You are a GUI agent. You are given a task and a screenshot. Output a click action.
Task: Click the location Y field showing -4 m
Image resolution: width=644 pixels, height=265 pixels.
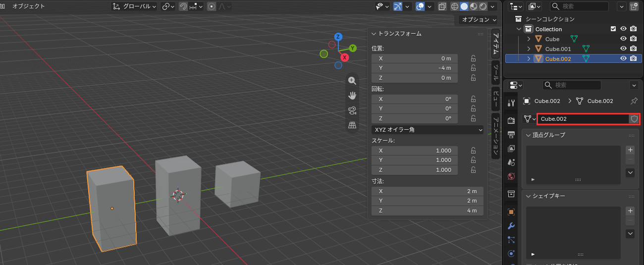click(x=414, y=68)
